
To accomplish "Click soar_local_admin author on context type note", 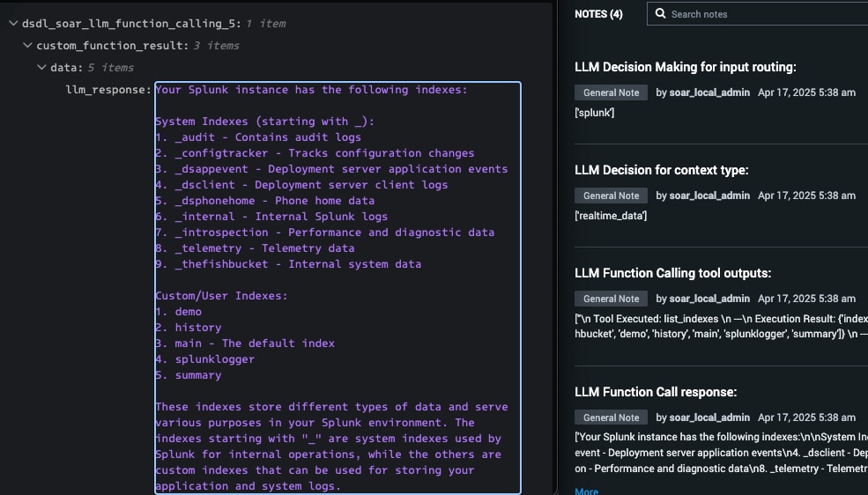I will (709, 196).
